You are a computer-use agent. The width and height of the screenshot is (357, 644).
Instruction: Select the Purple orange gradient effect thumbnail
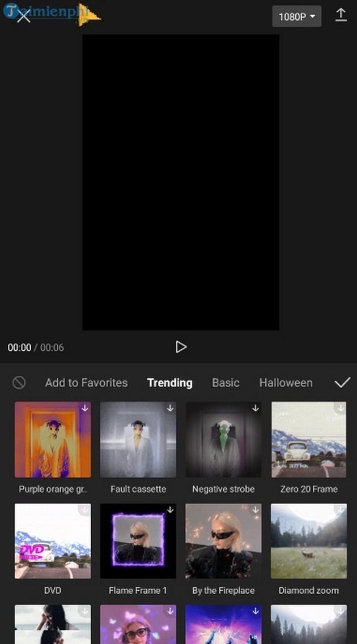point(53,440)
